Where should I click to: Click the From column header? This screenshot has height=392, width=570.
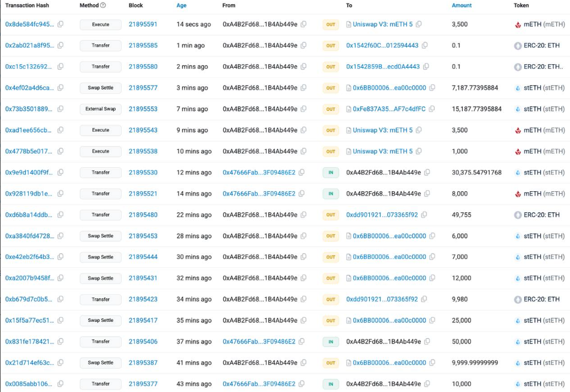point(228,5)
